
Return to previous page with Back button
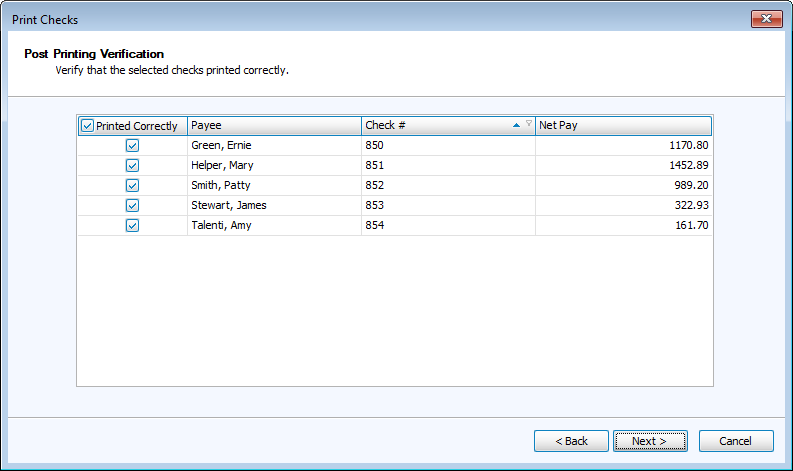[571, 441]
